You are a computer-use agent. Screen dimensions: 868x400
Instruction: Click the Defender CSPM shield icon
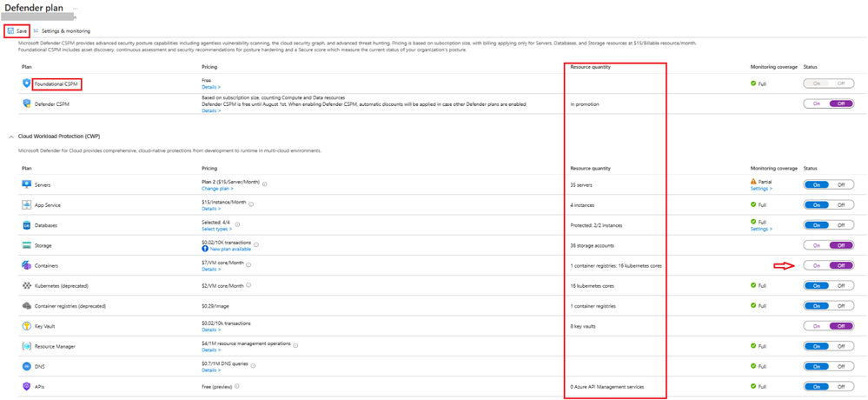(x=27, y=103)
